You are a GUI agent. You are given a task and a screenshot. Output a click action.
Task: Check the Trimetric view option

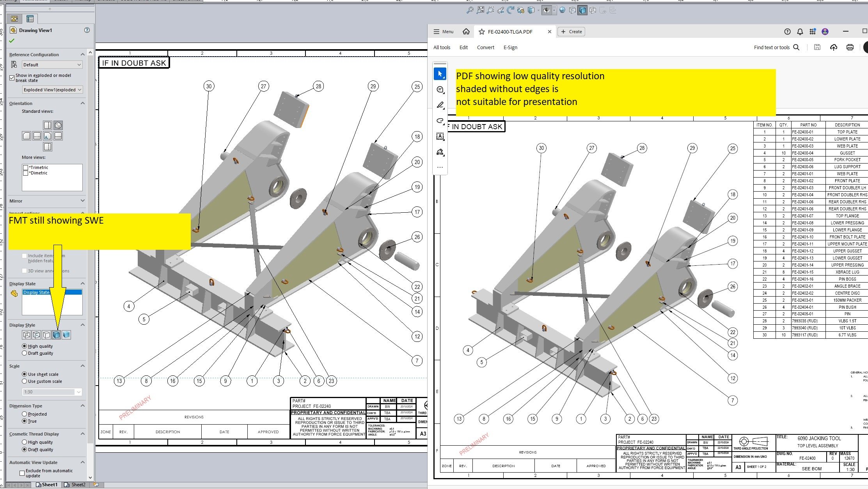(26, 167)
